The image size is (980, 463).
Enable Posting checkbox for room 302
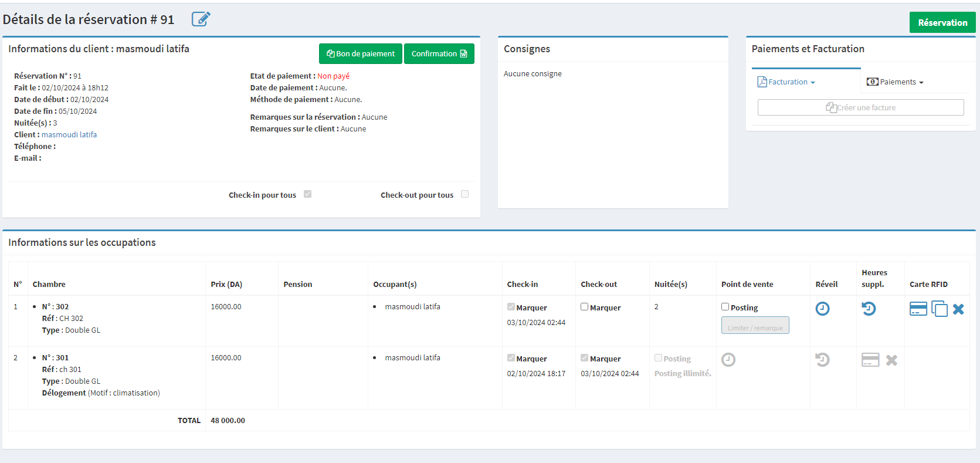coord(725,307)
